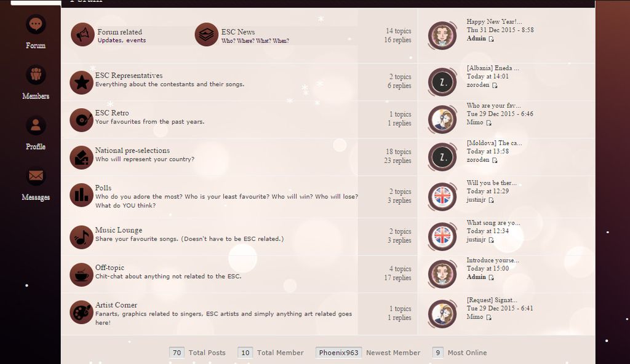Open the Music Lounge forum title
This screenshot has height=364, width=630.
coord(119,230)
